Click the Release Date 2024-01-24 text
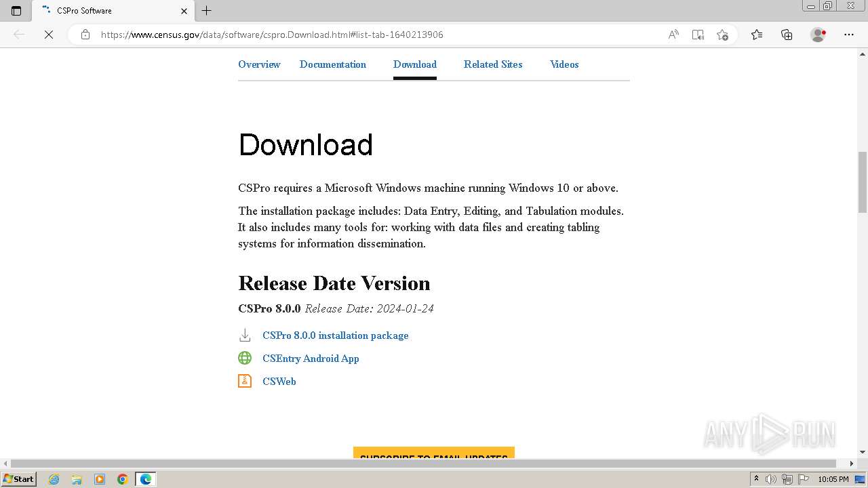The image size is (868, 488). [x=370, y=308]
